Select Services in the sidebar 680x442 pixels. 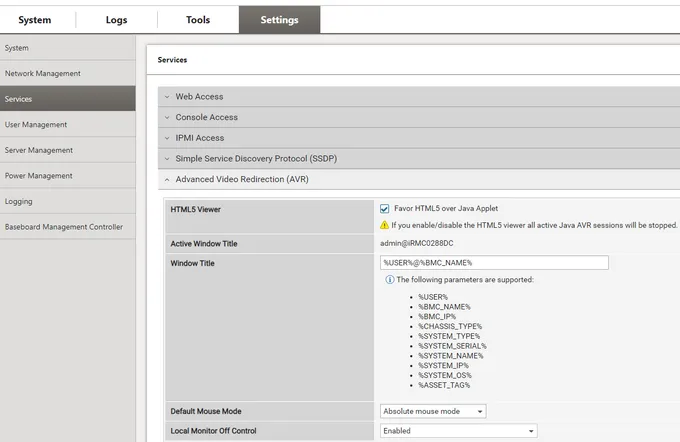(68, 99)
